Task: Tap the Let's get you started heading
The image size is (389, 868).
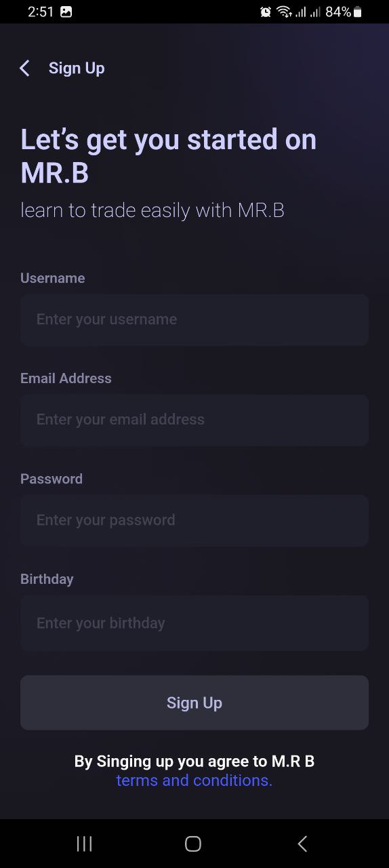Action: tap(169, 156)
